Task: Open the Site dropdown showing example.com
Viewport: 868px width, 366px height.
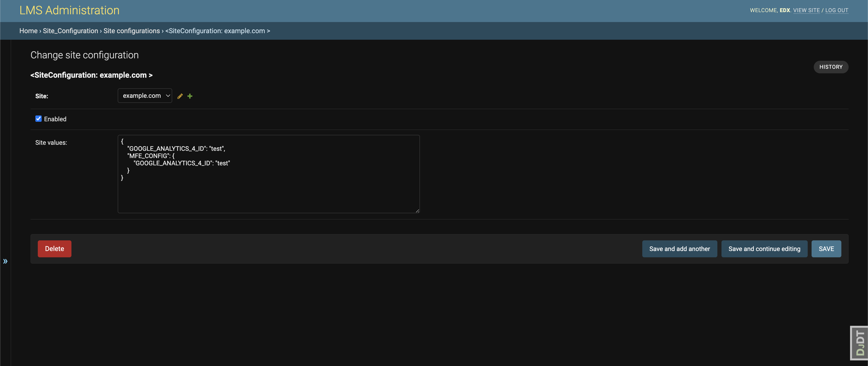Action: click(x=145, y=95)
